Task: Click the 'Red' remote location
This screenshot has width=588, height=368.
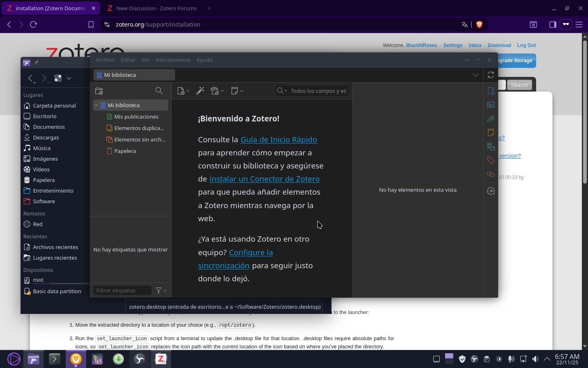Action: (33, 224)
